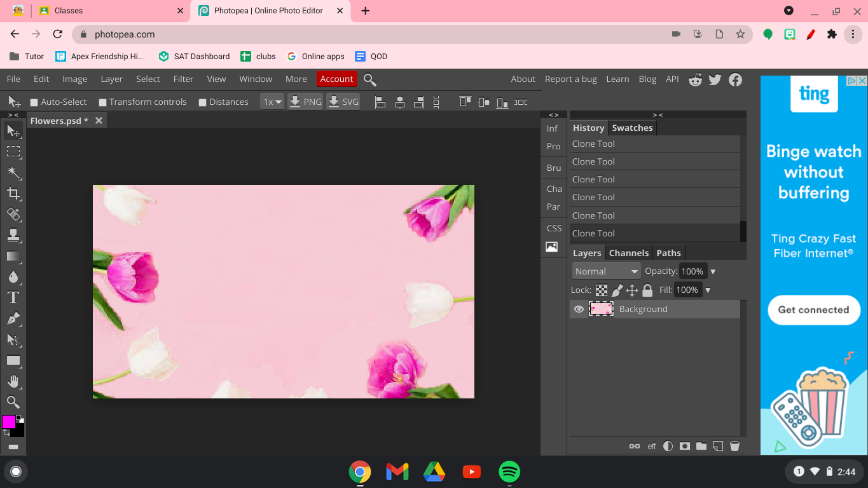The width and height of the screenshot is (868, 488).
Task: Select the Crop tool
Action: coord(13,193)
